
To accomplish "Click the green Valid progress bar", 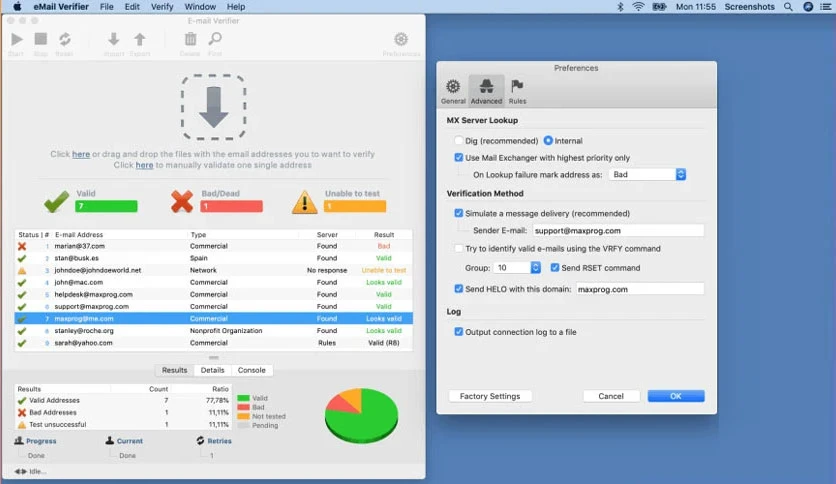I will click(106, 206).
